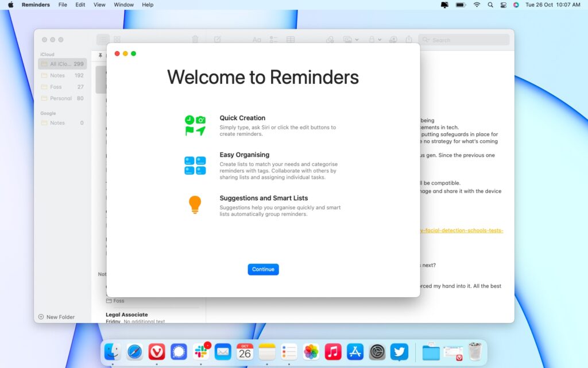Insert a table using the table icon

pyautogui.click(x=291, y=39)
